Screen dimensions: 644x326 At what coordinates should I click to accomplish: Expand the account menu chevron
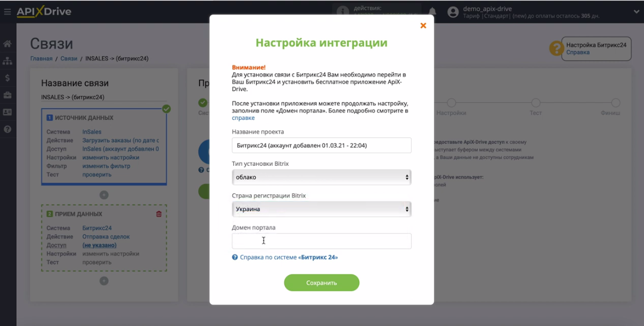tap(636, 12)
